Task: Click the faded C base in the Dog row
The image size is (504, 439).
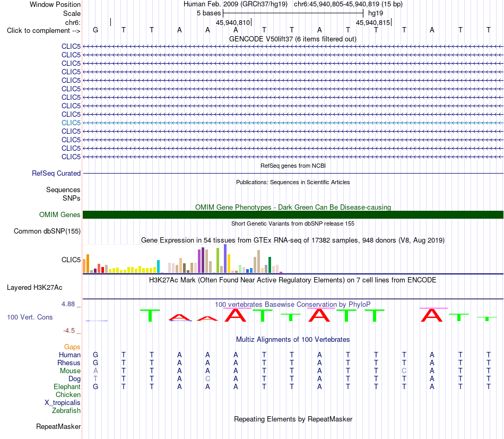Action: 207,379
